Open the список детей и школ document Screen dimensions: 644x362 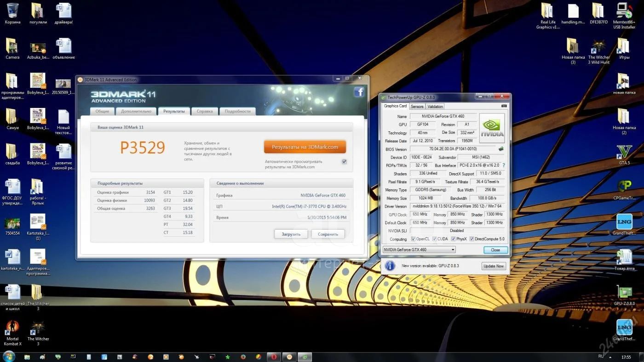[x=12, y=292]
